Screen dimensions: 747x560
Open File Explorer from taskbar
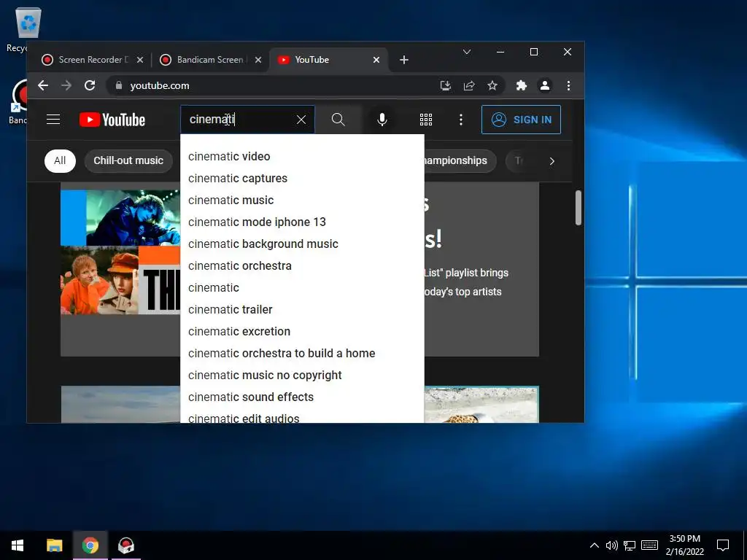click(x=54, y=545)
